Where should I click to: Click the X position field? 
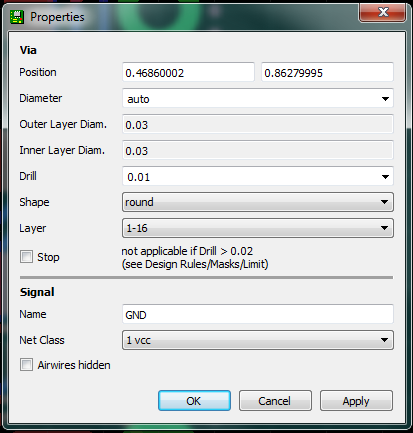pyautogui.click(x=188, y=72)
